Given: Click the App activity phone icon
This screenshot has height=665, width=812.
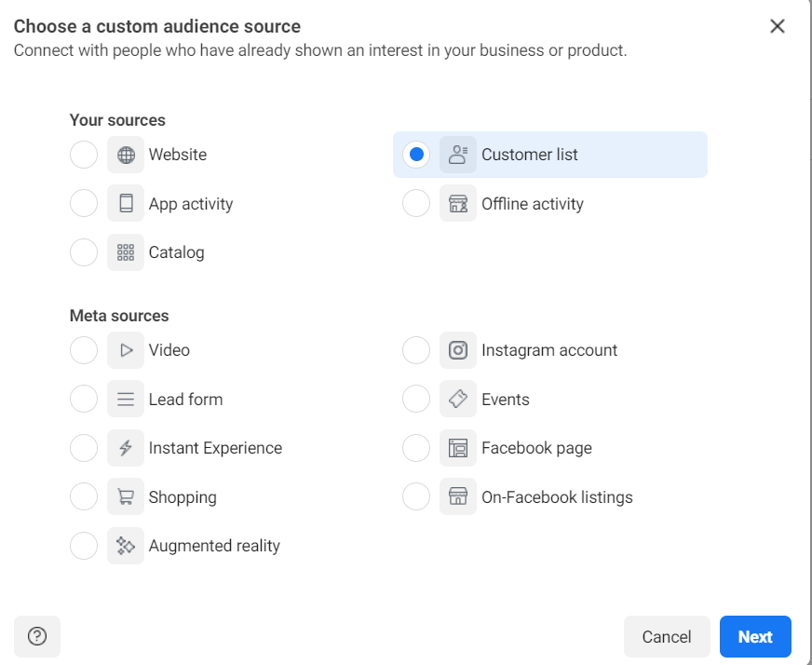Looking at the screenshot, I should click(x=126, y=203).
